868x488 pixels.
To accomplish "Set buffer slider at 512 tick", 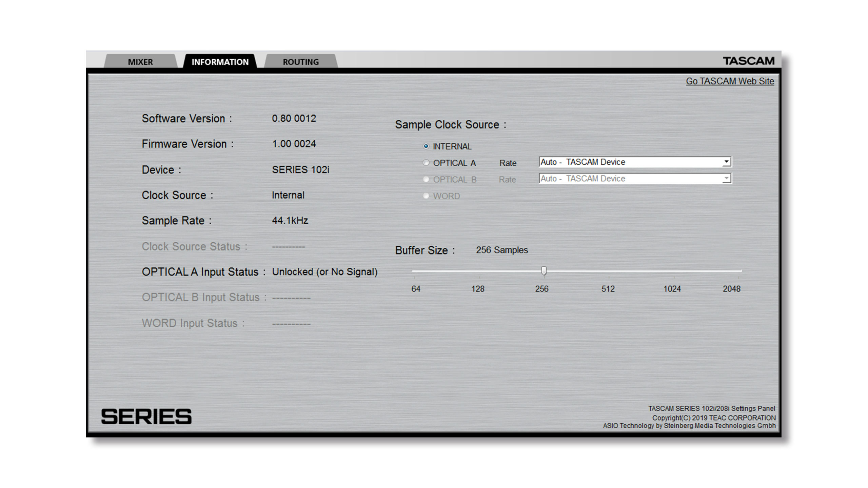I will [x=609, y=271].
